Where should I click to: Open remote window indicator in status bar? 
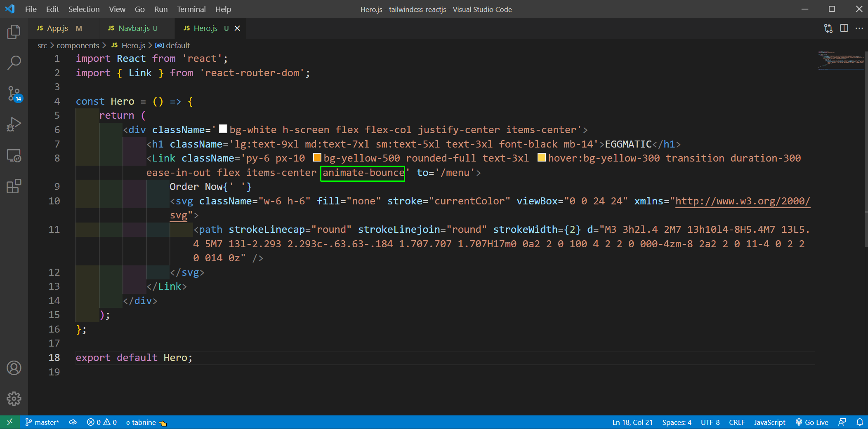pyautogui.click(x=9, y=422)
